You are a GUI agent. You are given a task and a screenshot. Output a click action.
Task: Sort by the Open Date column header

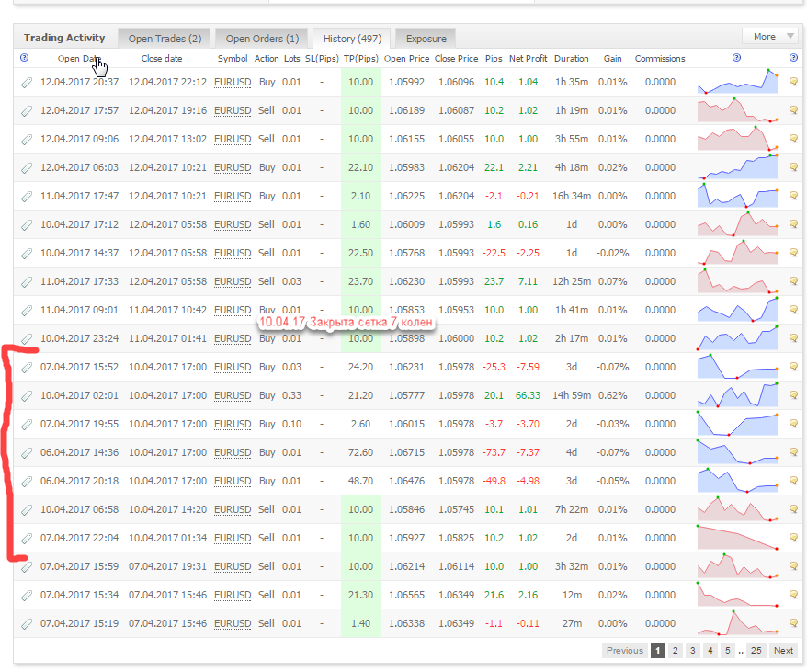[79, 58]
